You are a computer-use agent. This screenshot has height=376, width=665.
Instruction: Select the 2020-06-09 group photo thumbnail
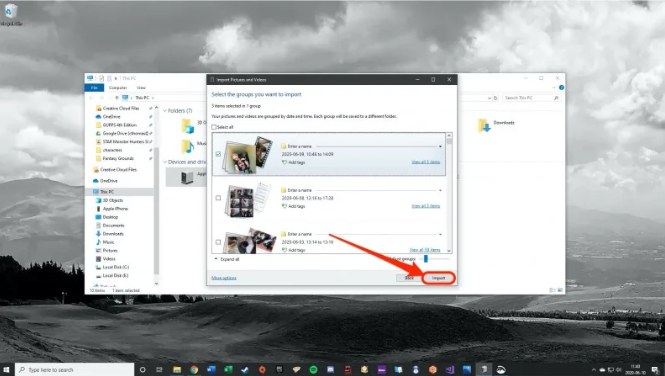[247, 155]
